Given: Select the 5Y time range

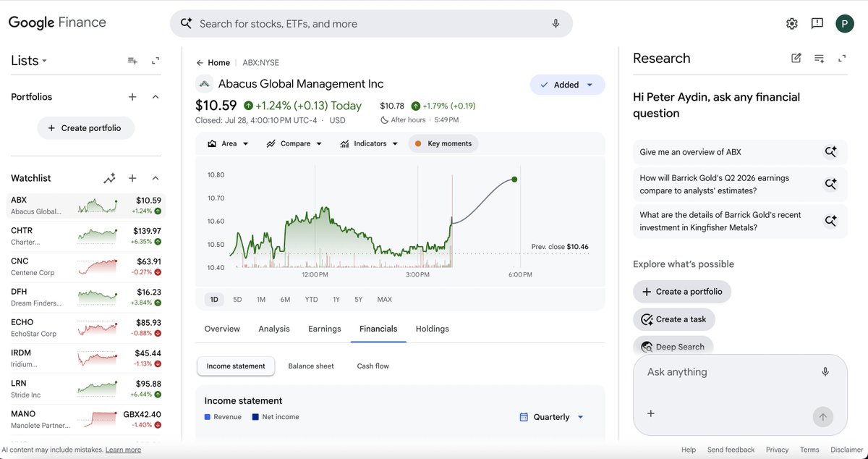Looking at the screenshot, I should point(359,300).
